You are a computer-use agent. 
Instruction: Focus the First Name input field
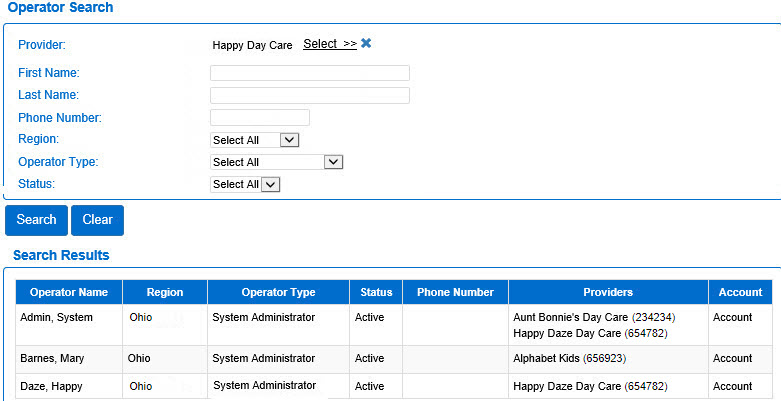pos(309,73)
